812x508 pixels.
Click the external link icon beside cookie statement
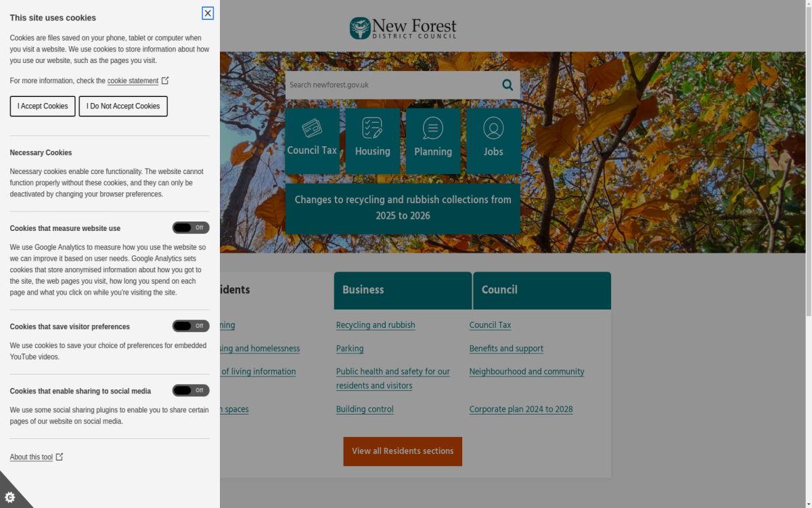164,80
